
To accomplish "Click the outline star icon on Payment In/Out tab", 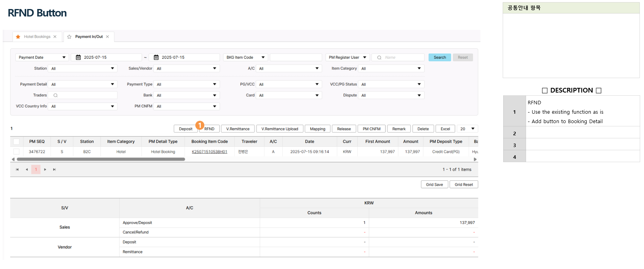I will click(x=69, y=37).
